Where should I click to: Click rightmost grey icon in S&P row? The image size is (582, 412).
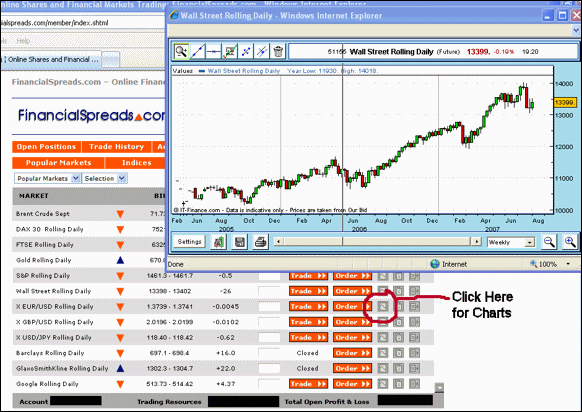click(x=414, y=276)
